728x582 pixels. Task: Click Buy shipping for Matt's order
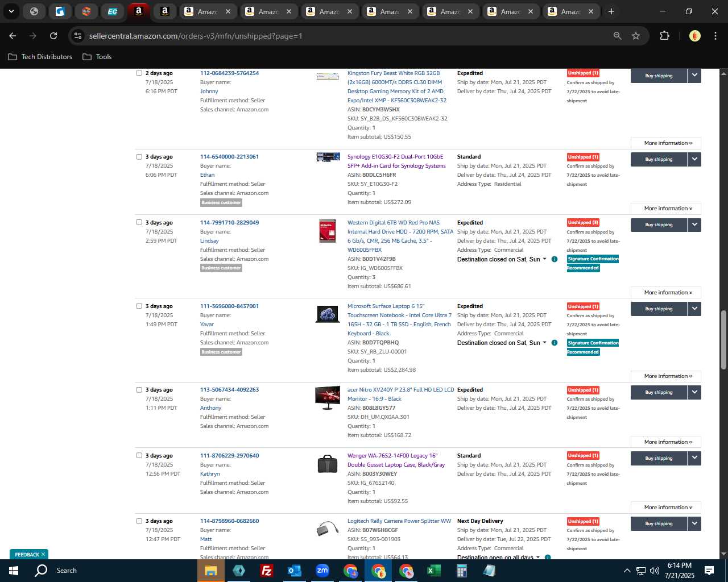click(659, 524)
